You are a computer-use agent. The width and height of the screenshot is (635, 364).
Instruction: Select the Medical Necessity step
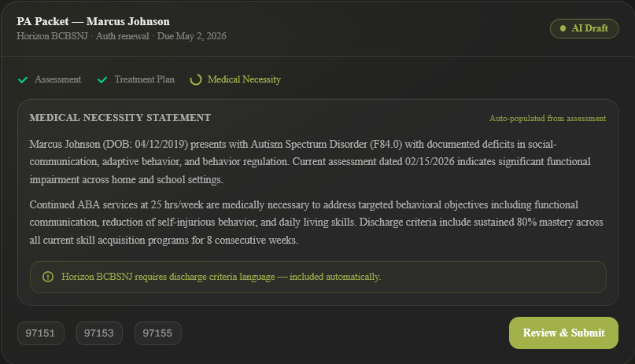tap(244, 79)
